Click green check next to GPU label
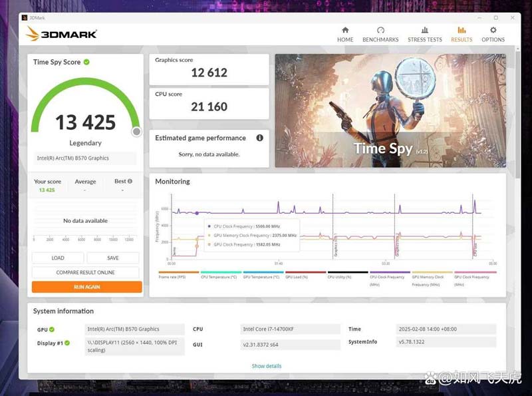This screenshot has height=396, width=532. pyautogui.click(x=52, y=329)
